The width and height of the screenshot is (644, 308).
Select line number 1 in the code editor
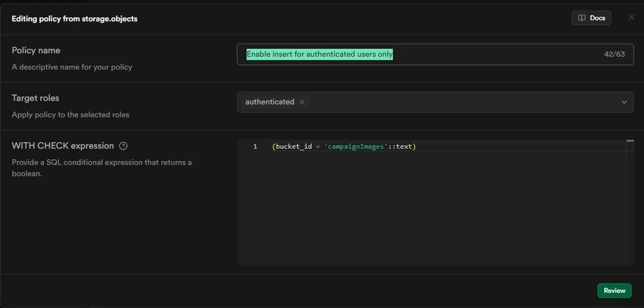tap(255, 147)
